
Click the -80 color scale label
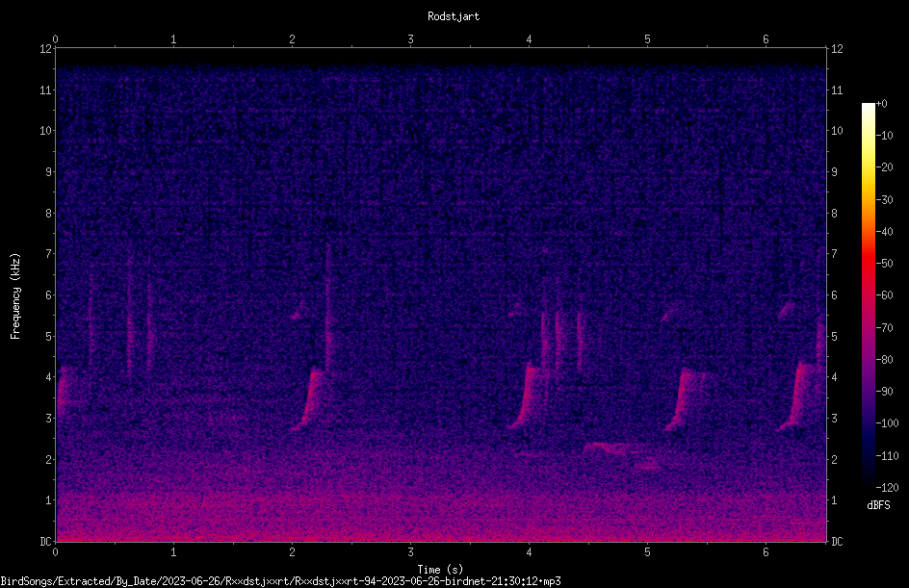pyautogui.click(x=884, y=360)
